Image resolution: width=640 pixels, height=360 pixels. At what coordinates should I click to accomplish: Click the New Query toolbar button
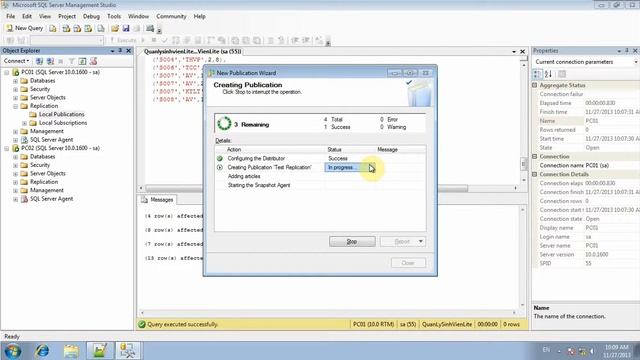coord(24,28)
